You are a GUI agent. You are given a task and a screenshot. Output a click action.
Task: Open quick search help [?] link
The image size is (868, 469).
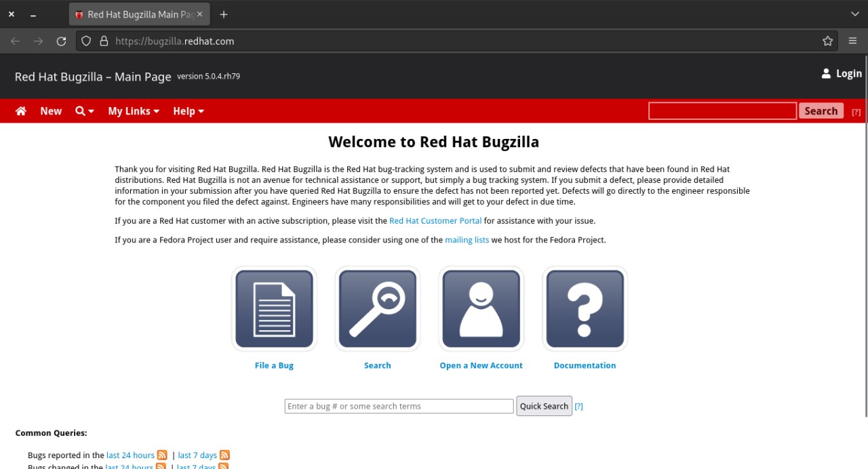578,407
